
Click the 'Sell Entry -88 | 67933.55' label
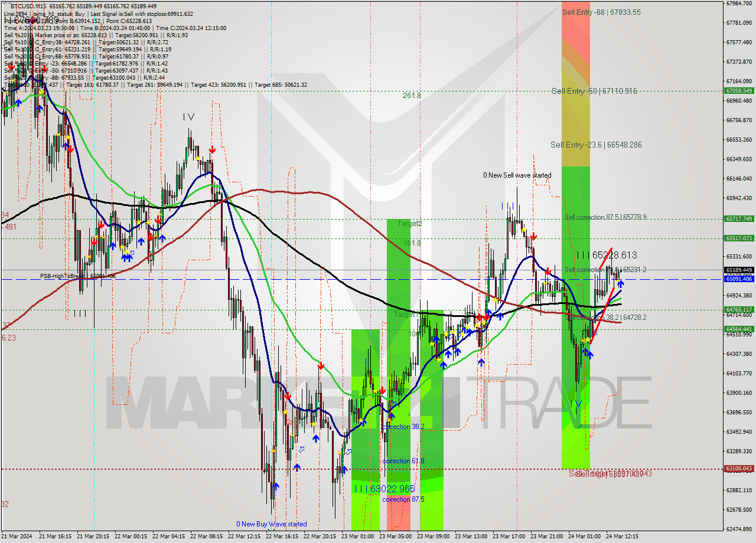point(601,12)
